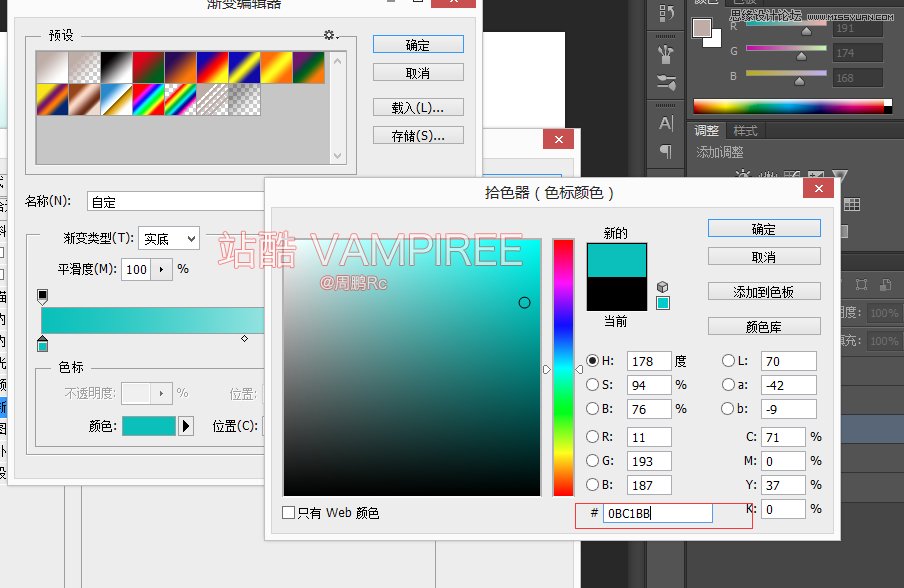Click 取消 in the color picker dialog

click(x=764, y=257)
